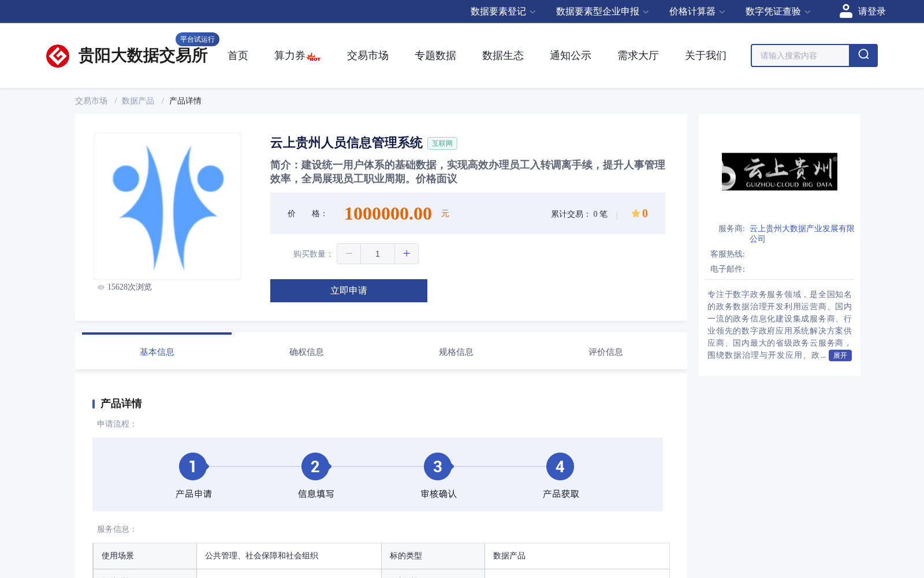Click the 平台试运行 badge
This screenshot has height=578, width=924.
pyautogui.click(x=198, y=39)
